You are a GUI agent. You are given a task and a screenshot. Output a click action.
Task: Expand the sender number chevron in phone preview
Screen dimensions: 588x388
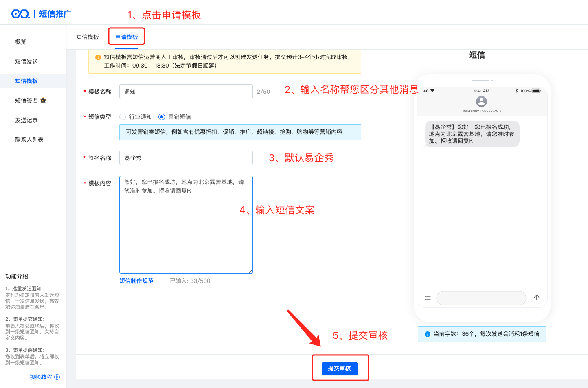[500, 111]
